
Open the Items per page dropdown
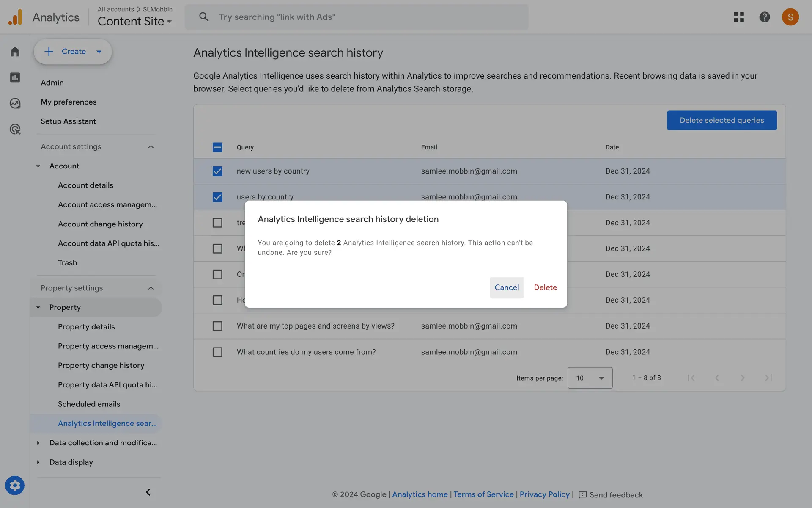click(590, 378)
